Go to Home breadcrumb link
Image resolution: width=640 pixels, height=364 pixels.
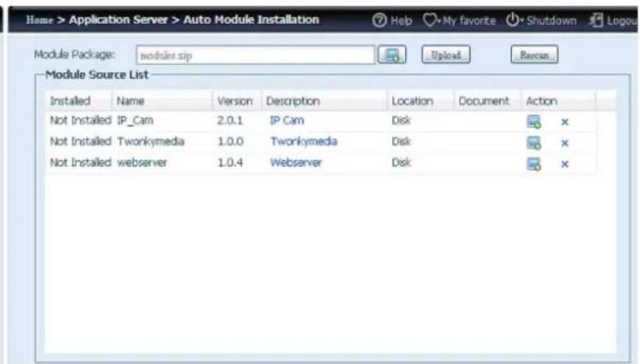pos(40,20)
